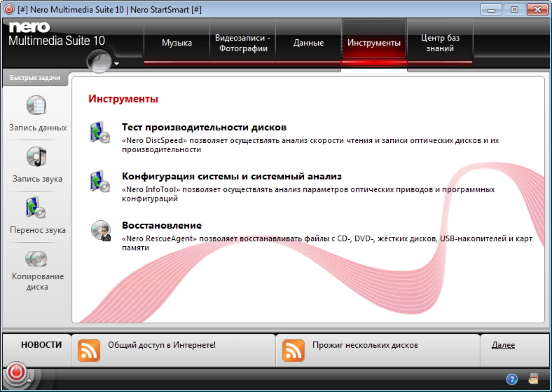Image resolution: width=552 pixels, height=392 pixels.
Task: Click the Запись данных label
Action: 38,128
